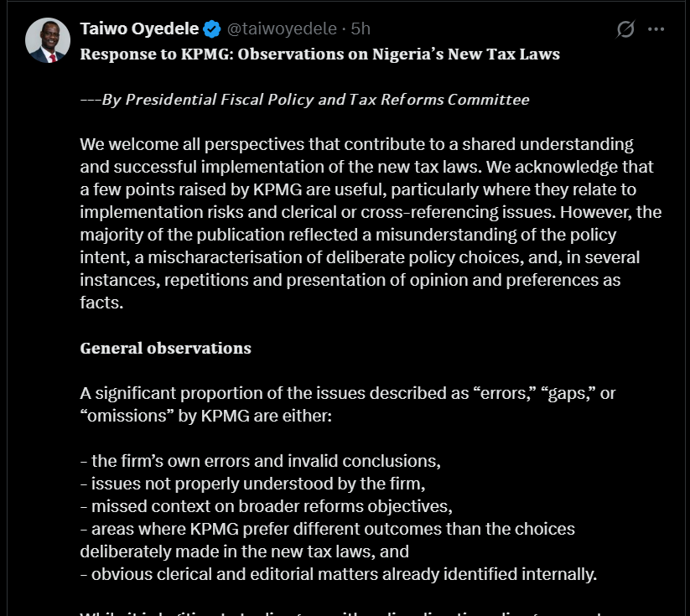The width and height of the screenshot is (690, 616).
Task: Click the cut-off text line at the bottom
Action: click(x=335, y=613)
